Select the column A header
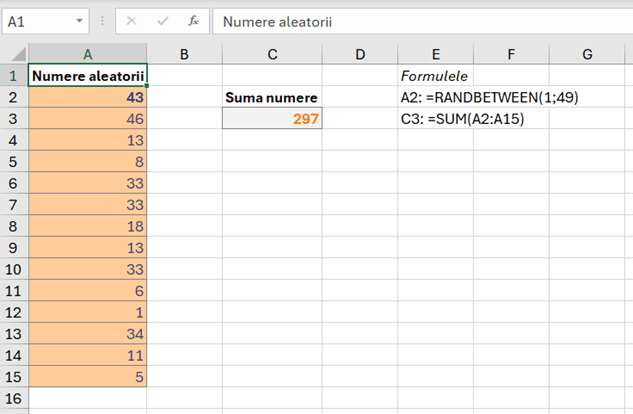This screenshot has width=633, height=414. [x=88, y=53]
